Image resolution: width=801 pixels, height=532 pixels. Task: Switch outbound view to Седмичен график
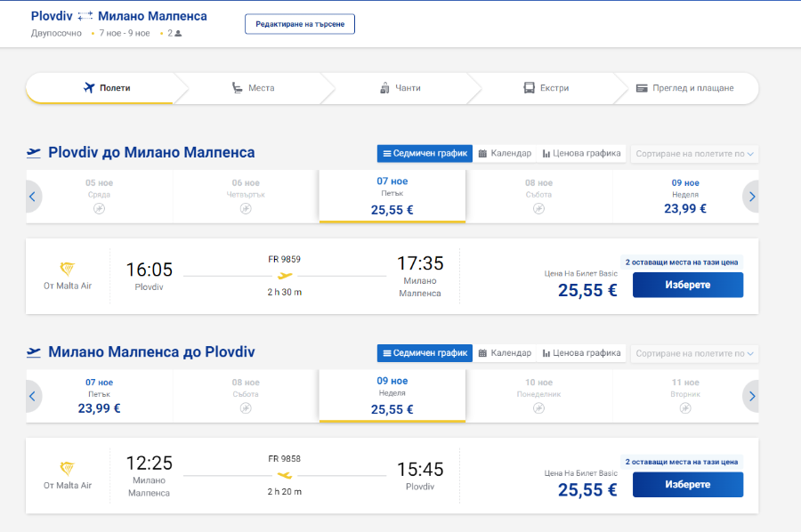(425, 153)
